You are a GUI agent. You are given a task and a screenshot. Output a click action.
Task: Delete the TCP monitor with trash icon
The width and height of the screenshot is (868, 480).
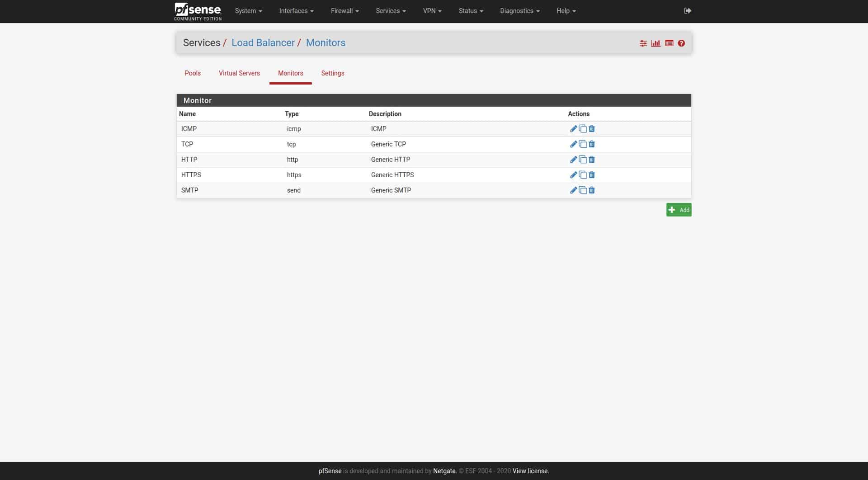click(x=591, y=144)
